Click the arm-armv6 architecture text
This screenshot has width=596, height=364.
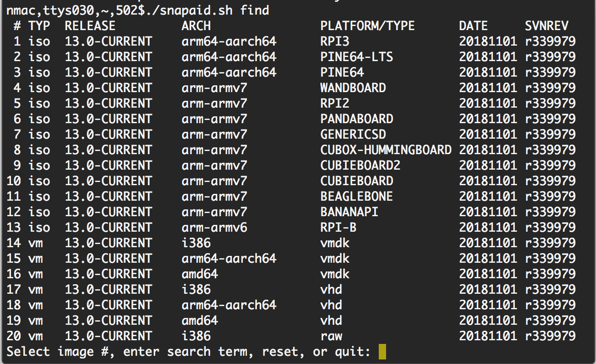(x=214, y=228)
